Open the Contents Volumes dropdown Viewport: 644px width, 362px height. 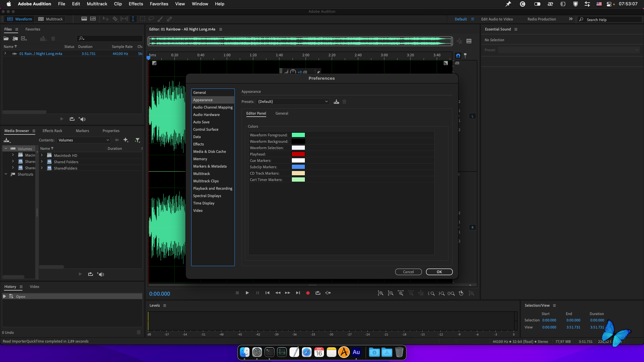(83, 140)
